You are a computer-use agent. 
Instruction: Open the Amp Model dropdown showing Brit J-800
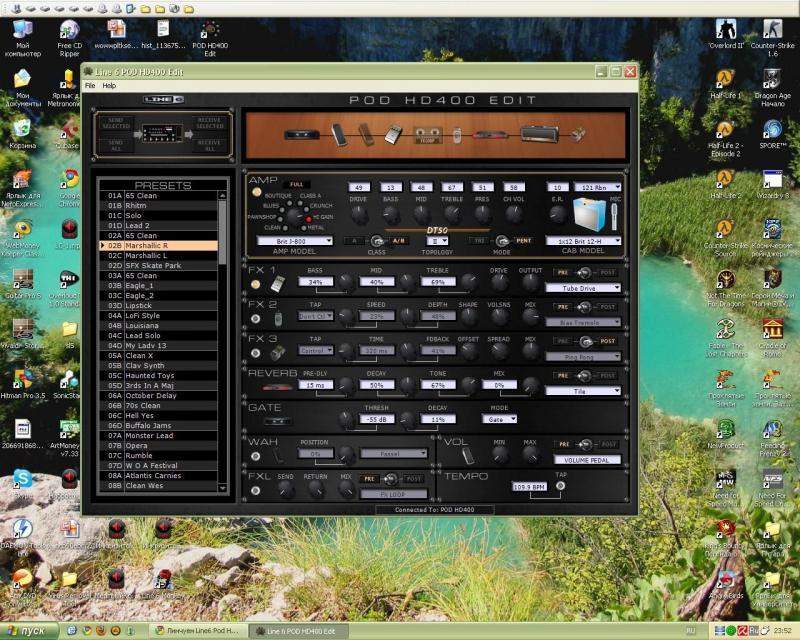294,241
